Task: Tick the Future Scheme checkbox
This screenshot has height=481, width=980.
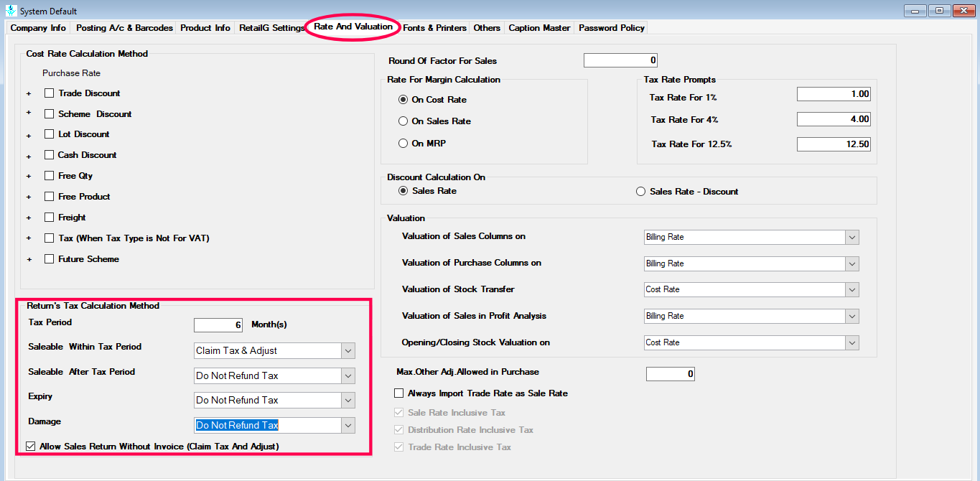Action: (50, 259)
